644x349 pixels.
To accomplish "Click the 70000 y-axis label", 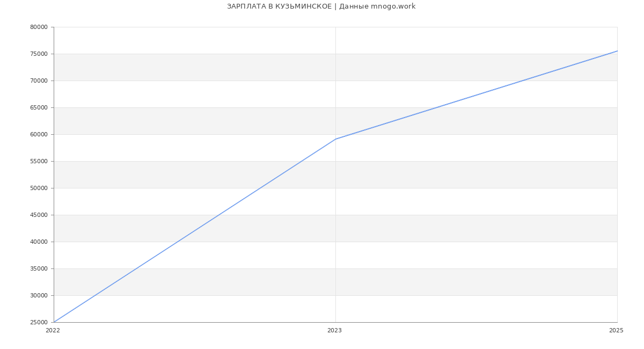I will (39, 81).
